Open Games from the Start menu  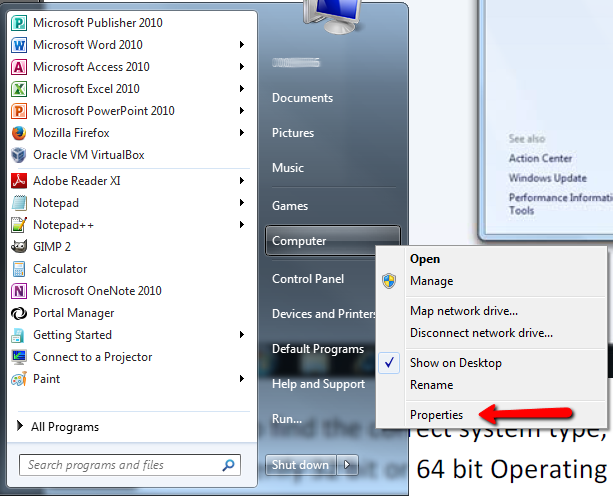click(x=290, y=206)
